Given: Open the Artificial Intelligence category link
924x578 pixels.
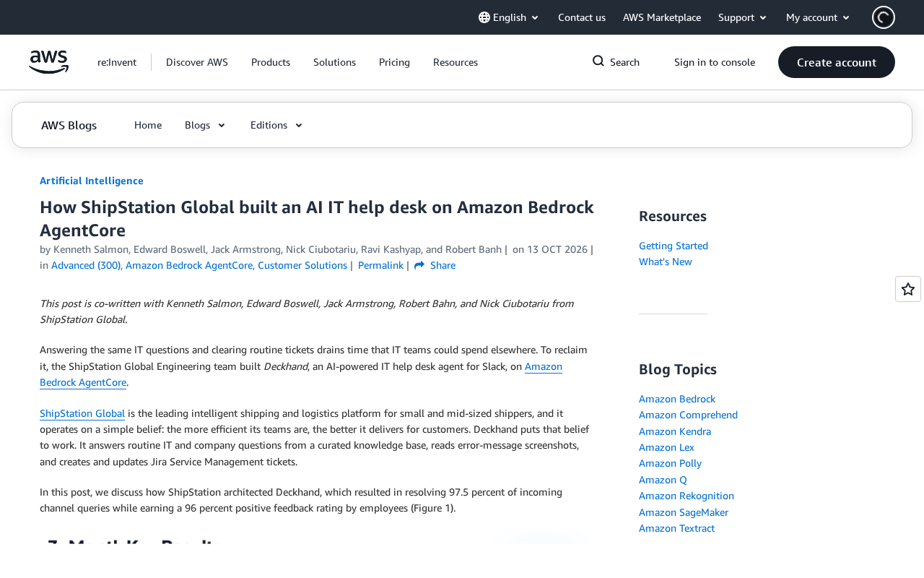Looking at the screenshot, I should click(92, 181).
